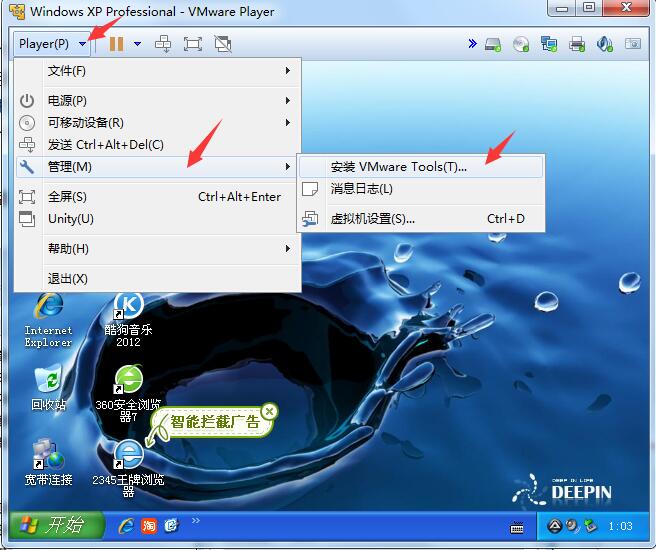Screen dimensions: 656x550
Task: Select the 2345王牌浏览器 desktop shortcut
Action: pyautogui.click(x=128, y=469)
